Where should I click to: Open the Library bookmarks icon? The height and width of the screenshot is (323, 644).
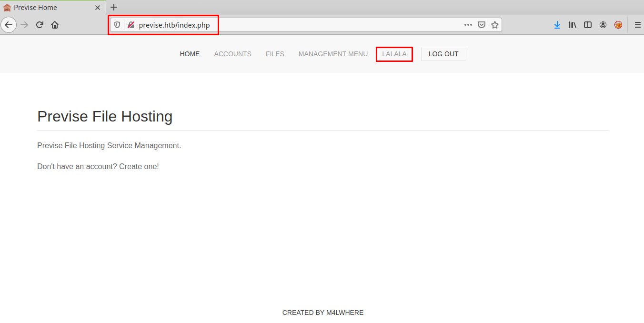click(573, 25)
